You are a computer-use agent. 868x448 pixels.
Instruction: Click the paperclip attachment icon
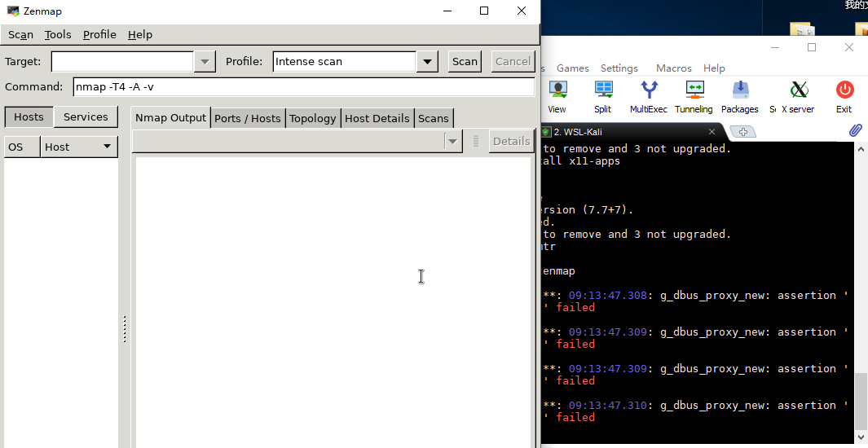point(855,130)
